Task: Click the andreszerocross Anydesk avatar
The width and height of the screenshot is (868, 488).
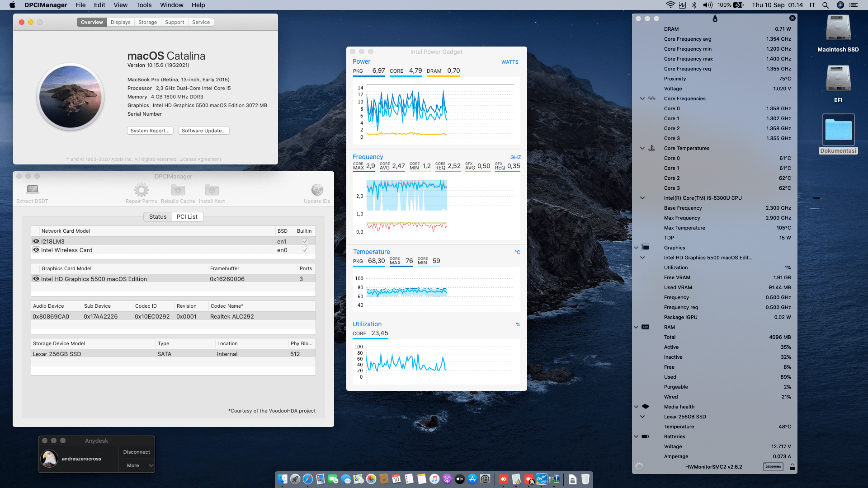Action: click(x=49, y=459)
